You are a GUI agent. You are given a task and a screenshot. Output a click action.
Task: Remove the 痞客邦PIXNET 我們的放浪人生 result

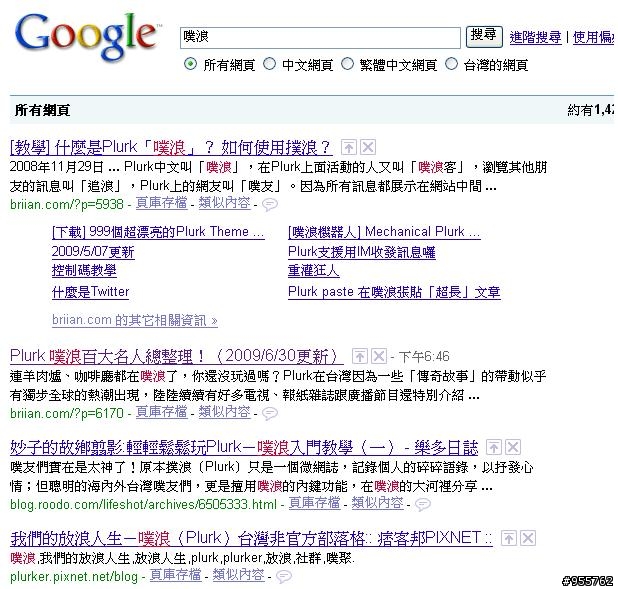pos(528,538)
